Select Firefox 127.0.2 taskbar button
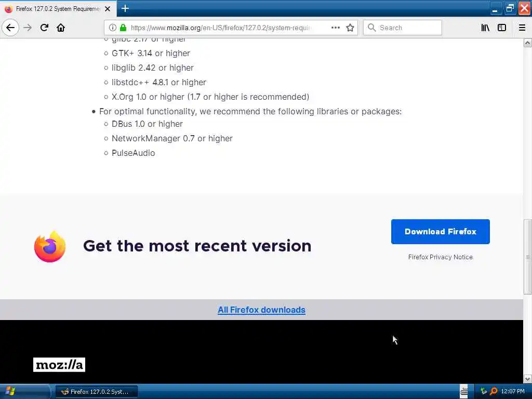This screenshot has width=532, height=399. tap(96, 392)
